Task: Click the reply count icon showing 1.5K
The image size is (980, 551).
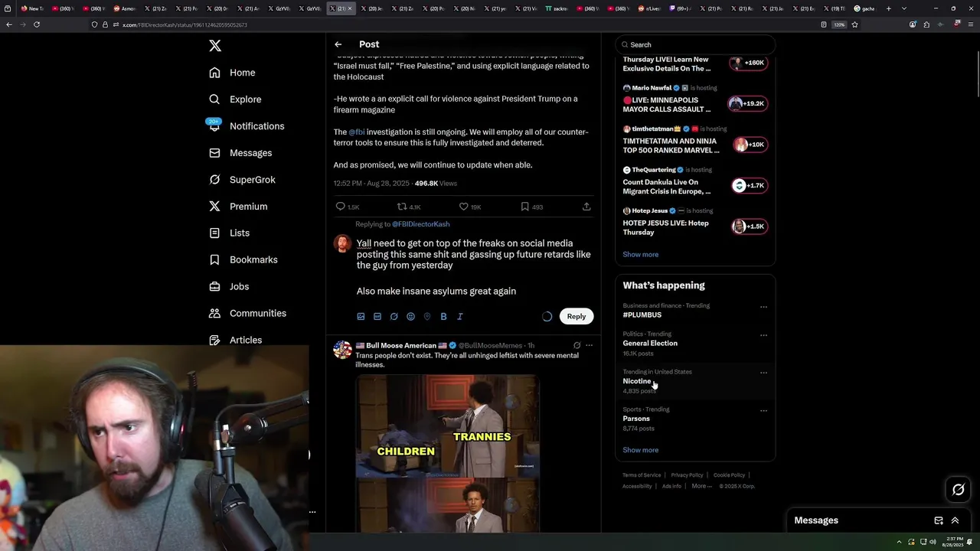Action: 341,207
